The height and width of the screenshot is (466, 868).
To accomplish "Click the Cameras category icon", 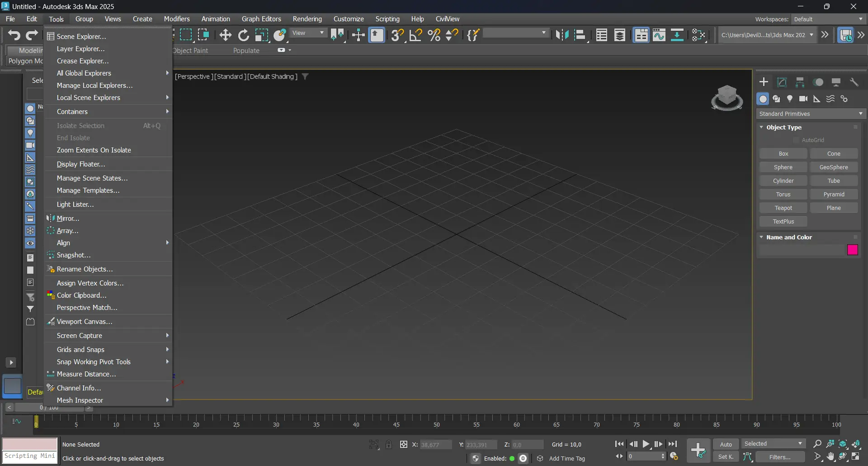I will (803, 99).
